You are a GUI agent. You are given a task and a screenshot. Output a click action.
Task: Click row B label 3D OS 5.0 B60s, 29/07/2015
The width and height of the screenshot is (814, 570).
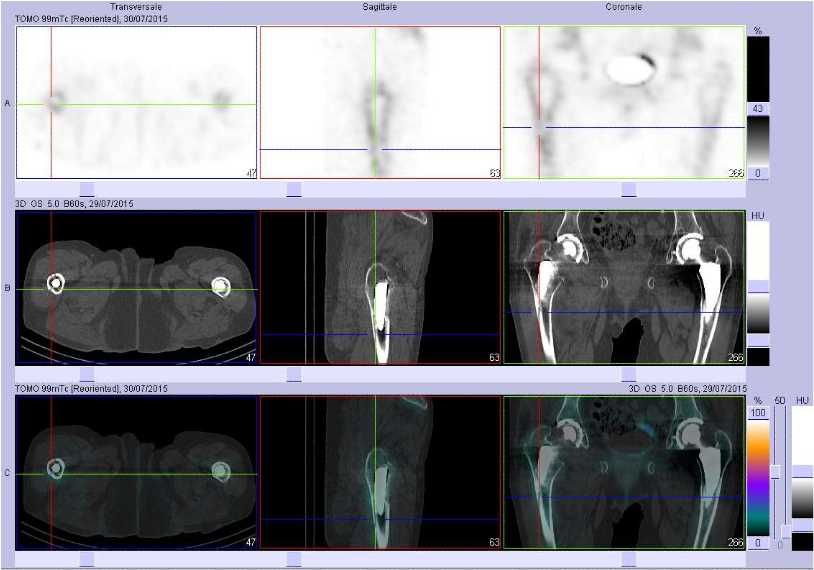[x=74, y=203]
